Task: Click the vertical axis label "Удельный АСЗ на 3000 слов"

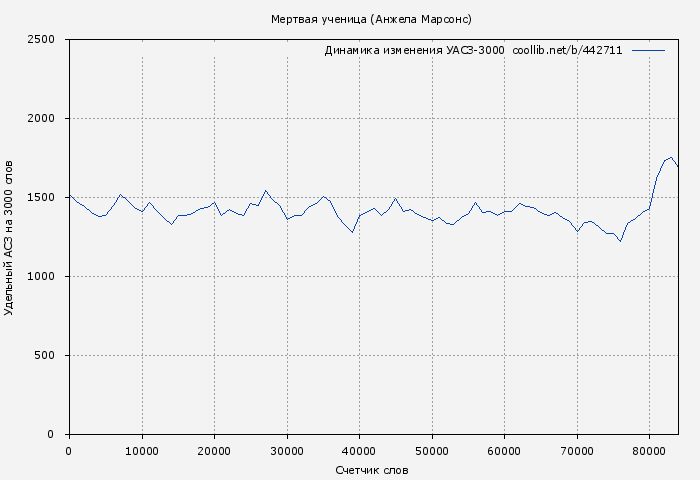Action: point(10,237)
